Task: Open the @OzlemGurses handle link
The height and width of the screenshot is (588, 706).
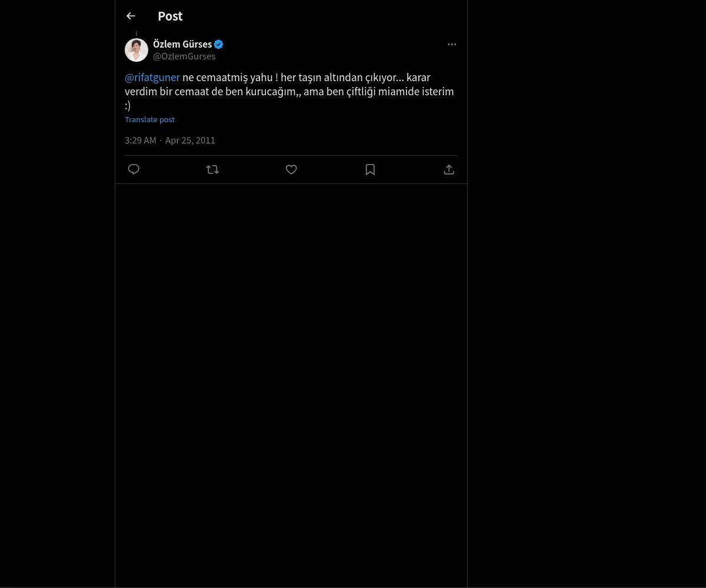Action: pyautogui.click(x=184, y=56)
